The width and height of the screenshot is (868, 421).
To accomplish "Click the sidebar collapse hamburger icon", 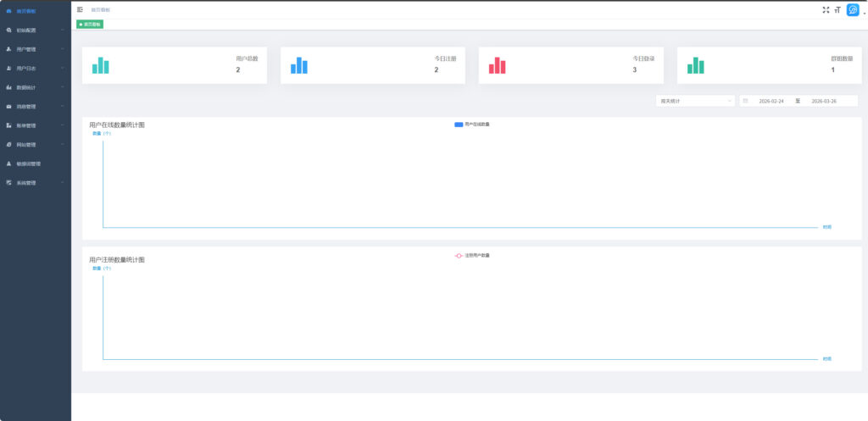I will (x=80, y=9).
